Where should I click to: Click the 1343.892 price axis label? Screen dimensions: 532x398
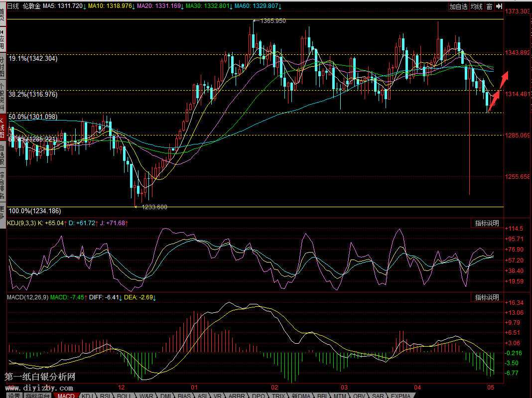coord(518,53)
